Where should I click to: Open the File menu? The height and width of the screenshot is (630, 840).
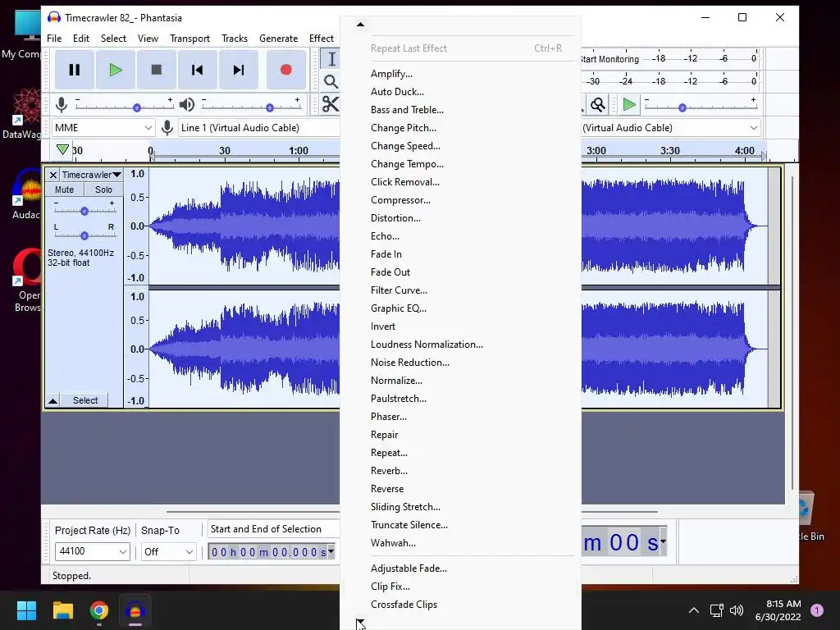[x=54, y=39]
